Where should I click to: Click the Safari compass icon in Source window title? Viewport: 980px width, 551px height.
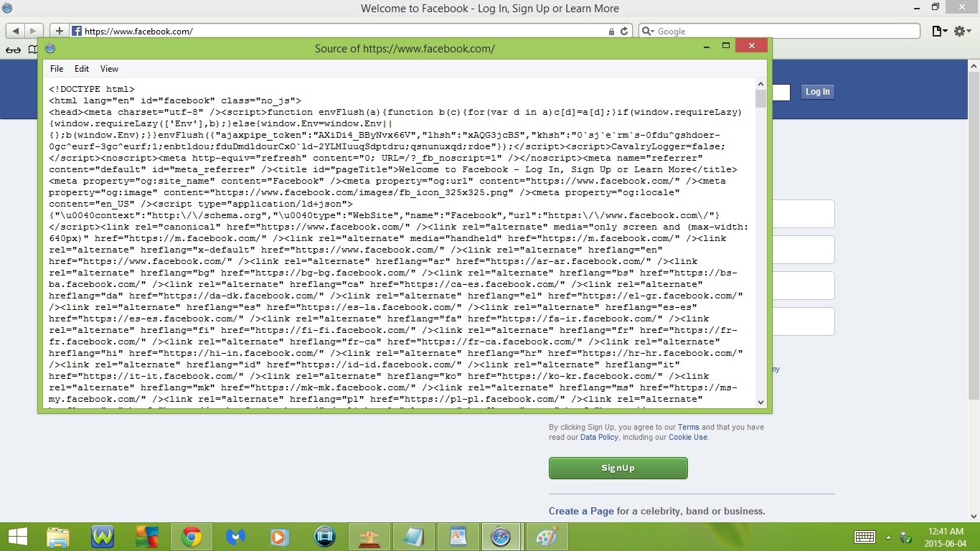click(50, 48)
